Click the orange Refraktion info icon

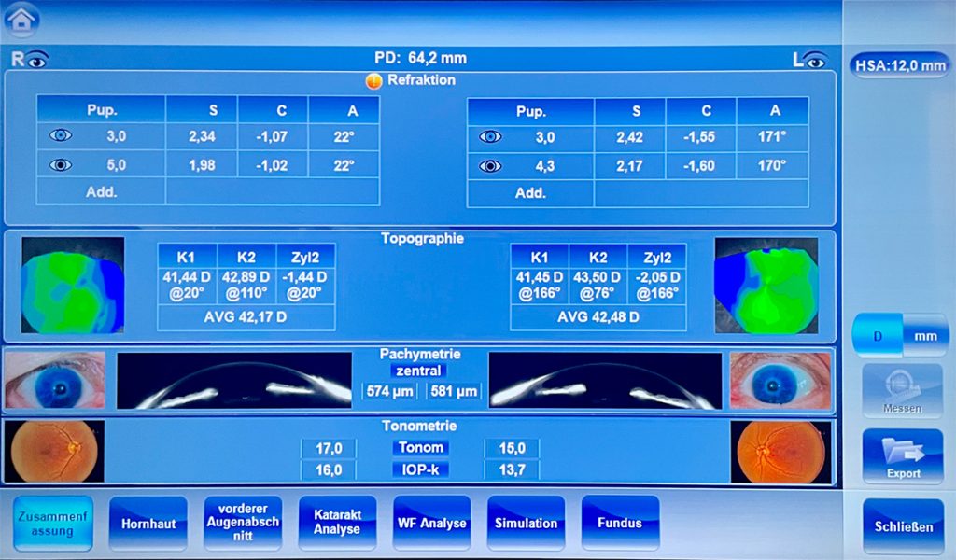click(373, 81)
